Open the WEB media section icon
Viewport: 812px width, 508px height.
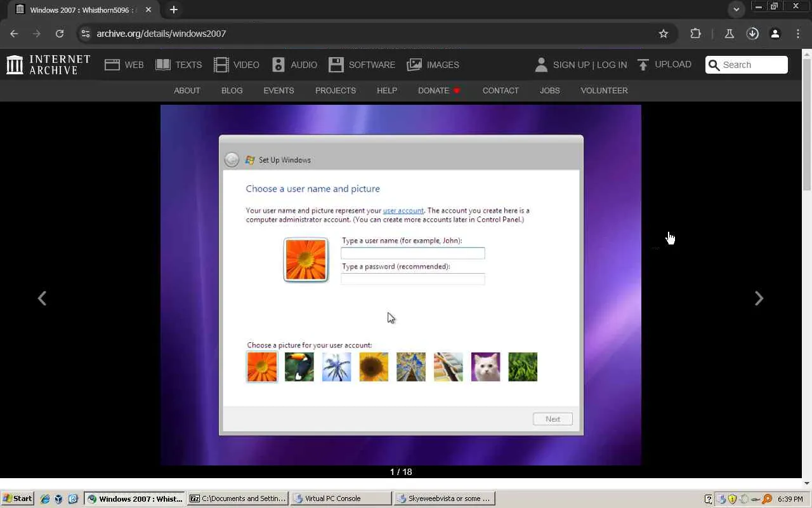112,65
